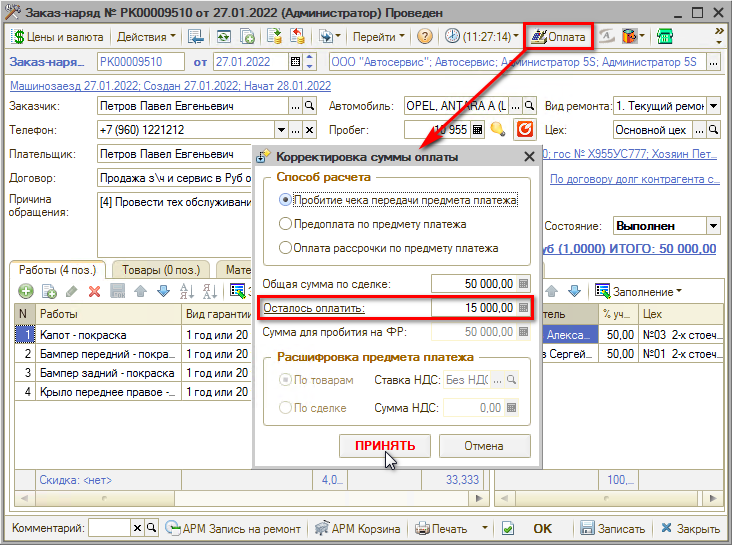Switch to Товары (0 поз.) tab
The width and height of the screenshot is (732, 545).
[160, 269]
